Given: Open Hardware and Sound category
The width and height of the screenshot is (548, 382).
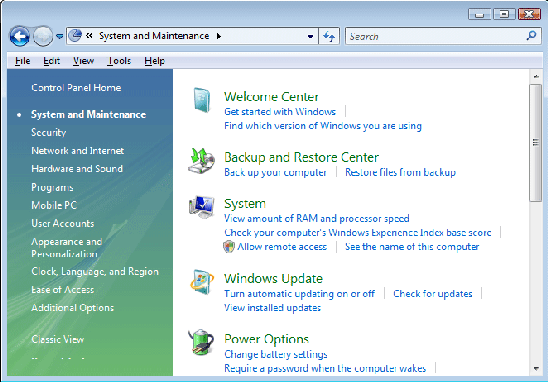Looking at the screenshot, I should [x=77, y=168].
